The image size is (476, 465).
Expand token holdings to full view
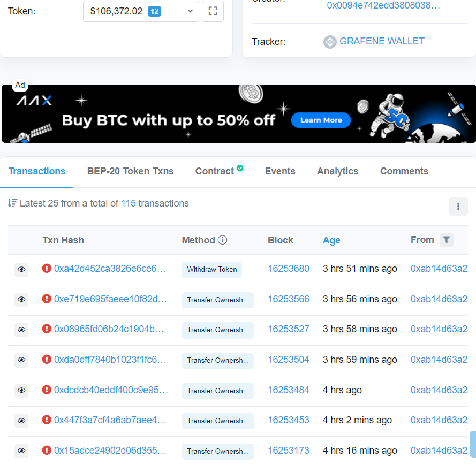click(x=213, y=12)
